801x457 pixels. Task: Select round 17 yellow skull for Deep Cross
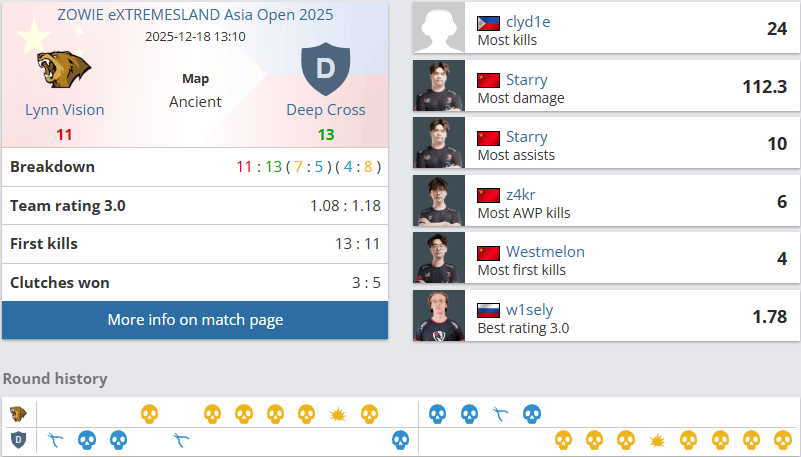563,440
